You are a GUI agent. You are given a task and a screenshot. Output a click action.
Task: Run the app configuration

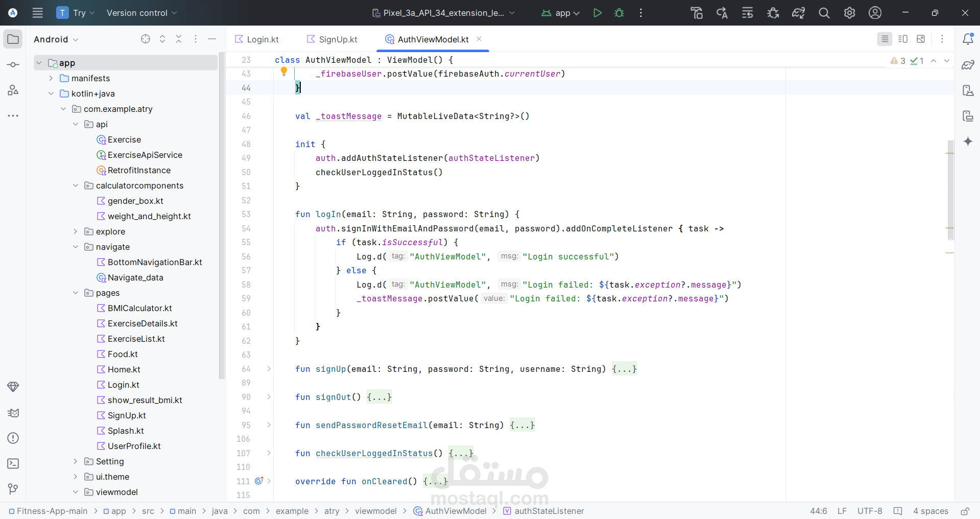click(x=597, y=13)
